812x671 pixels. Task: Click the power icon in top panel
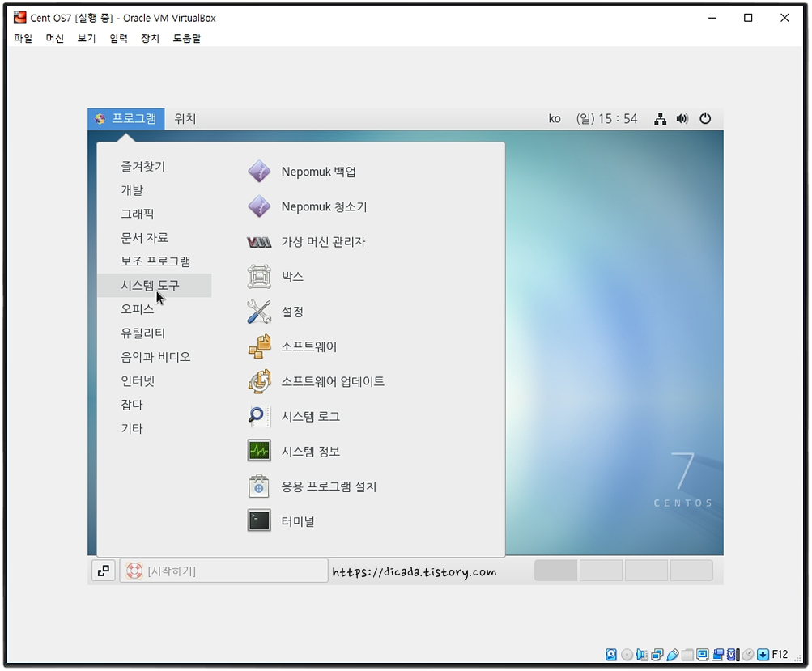click(x=705, y=118)
